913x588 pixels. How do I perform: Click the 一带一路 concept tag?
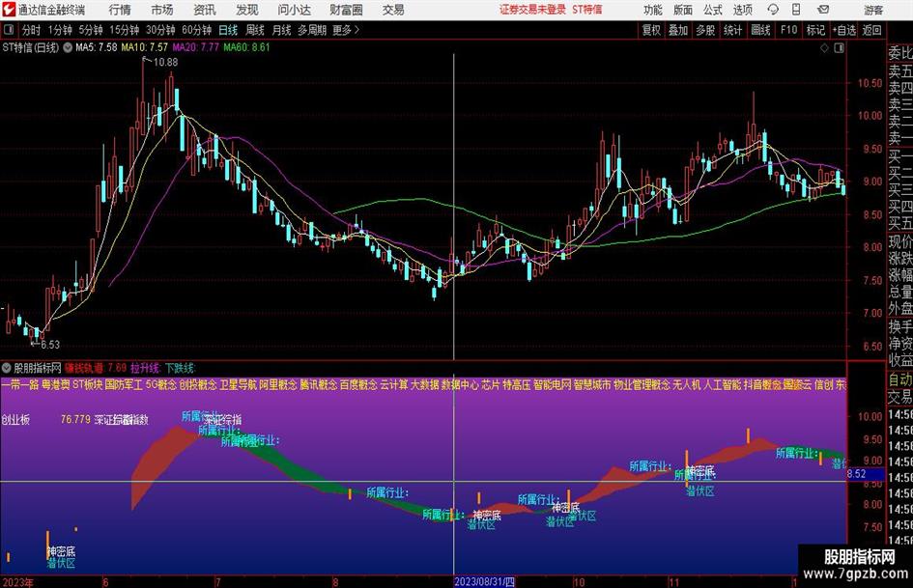point(19,385)
